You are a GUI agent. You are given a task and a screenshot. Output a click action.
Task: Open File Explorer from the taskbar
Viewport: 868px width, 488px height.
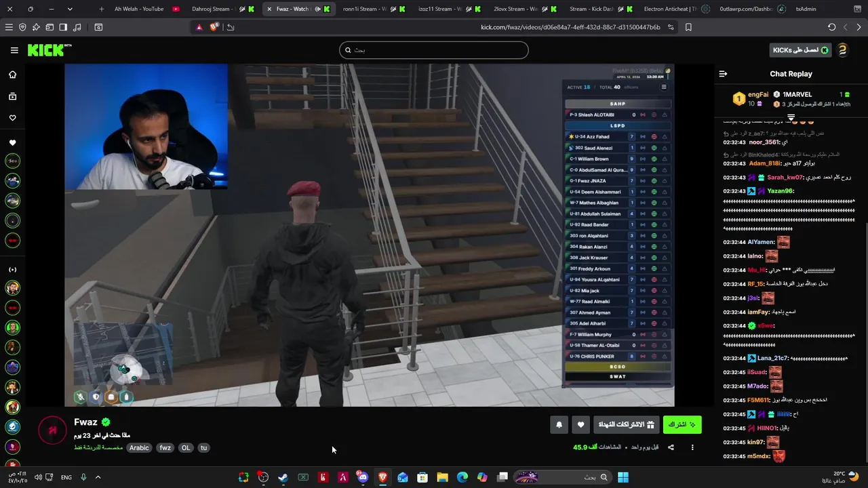[442, 477]
